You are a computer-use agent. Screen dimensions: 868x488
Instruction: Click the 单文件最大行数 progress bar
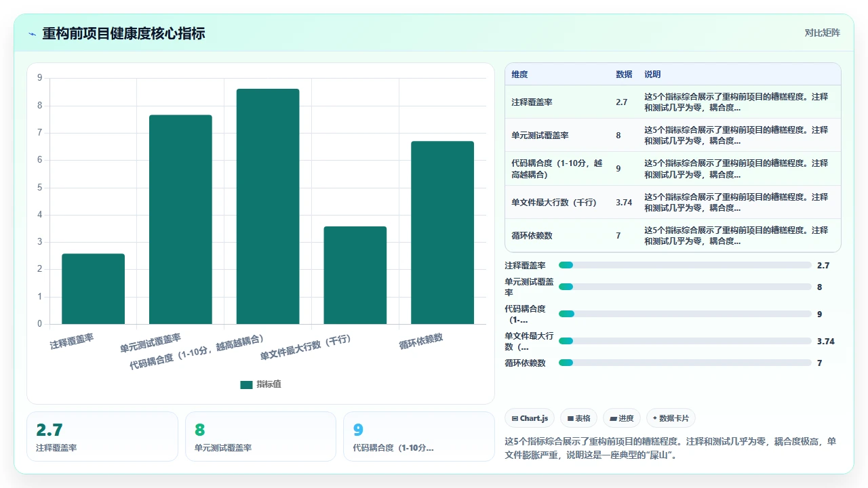pos(685,341)
